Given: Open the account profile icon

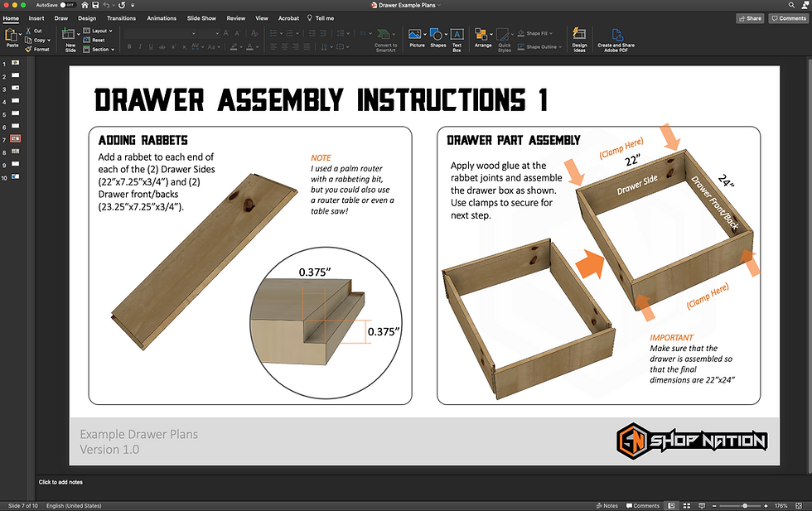Looking at the screenshot, I should (x=805, y=5).
